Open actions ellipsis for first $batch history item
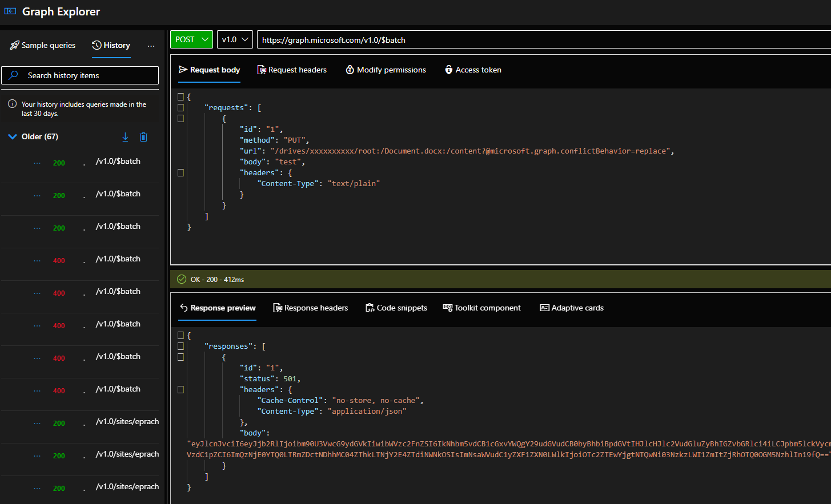831x504 pixels. pos(37,163)
